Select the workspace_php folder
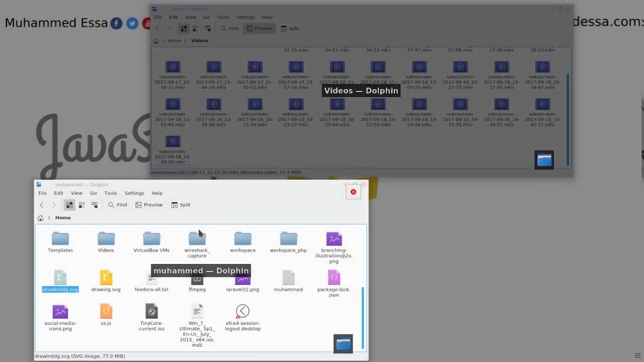This screenshot has height=362, width=644. (x=288, y=242)
